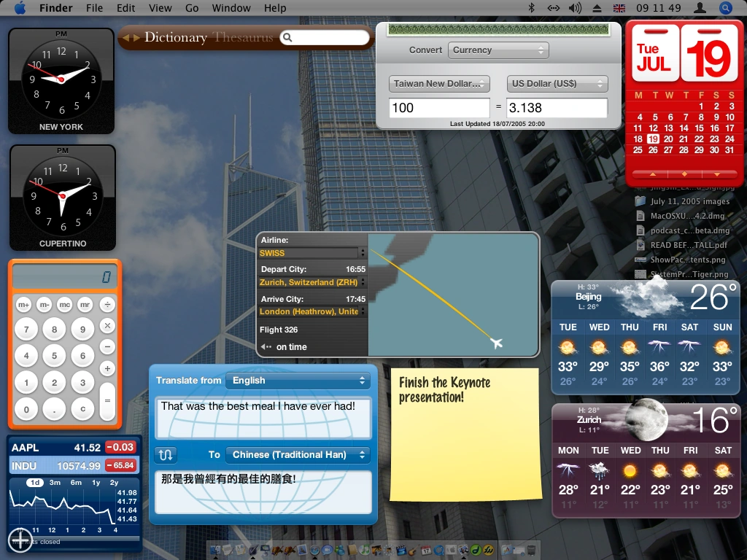
Task: Click the currency amount field showing 100
Action: [x=439, y=108]
